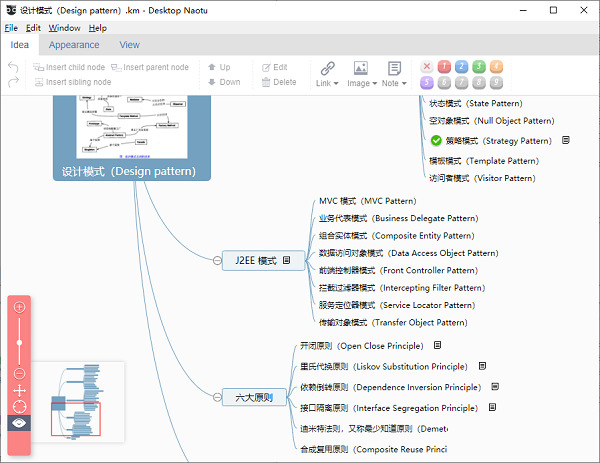This screenshot has height=463, width=600.
Task: Click the crosshair locate-root icon
Action: click(20, 406)
